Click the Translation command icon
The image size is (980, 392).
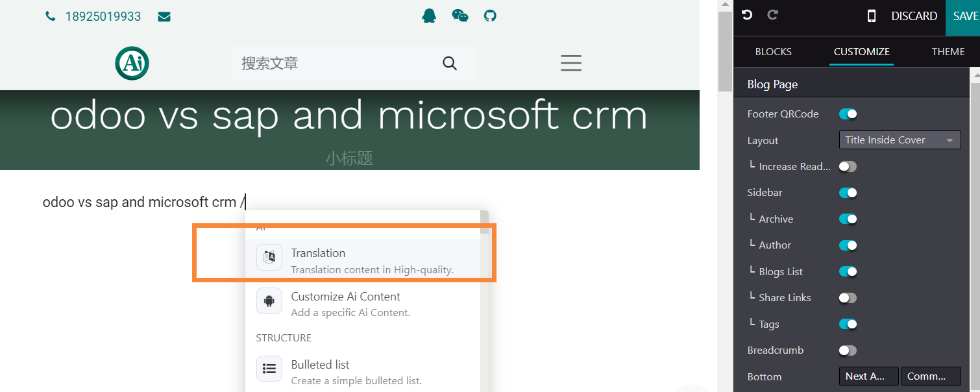269,257
